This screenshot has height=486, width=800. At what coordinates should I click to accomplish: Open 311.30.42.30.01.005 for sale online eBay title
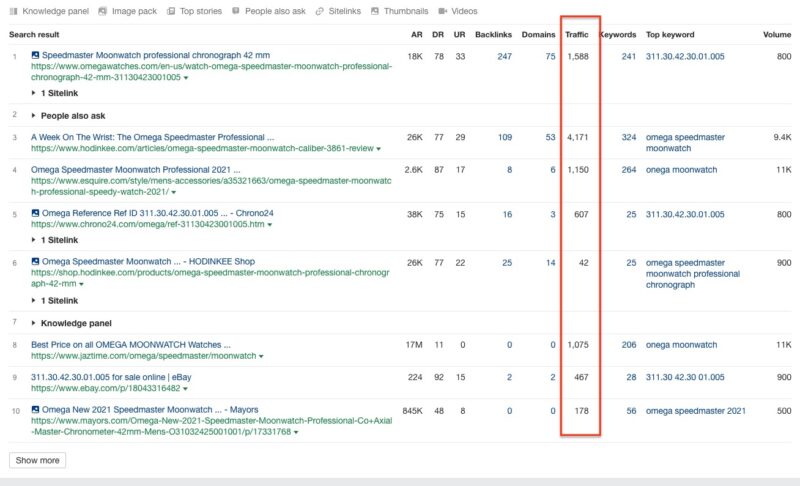point(111,377)
